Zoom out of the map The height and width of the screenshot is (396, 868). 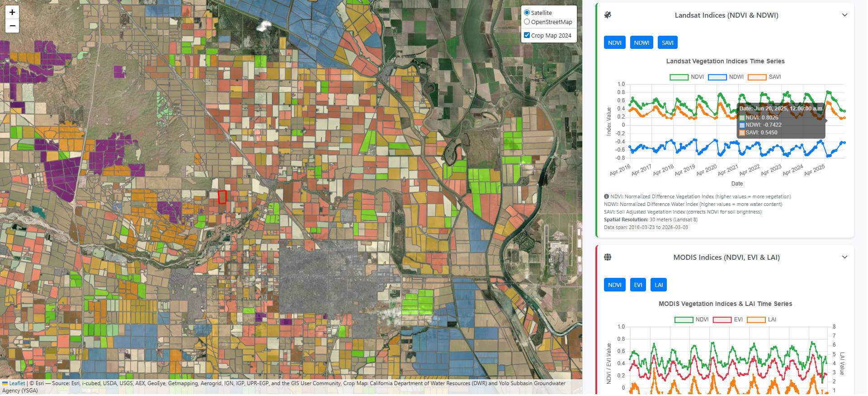coord(12,26)
